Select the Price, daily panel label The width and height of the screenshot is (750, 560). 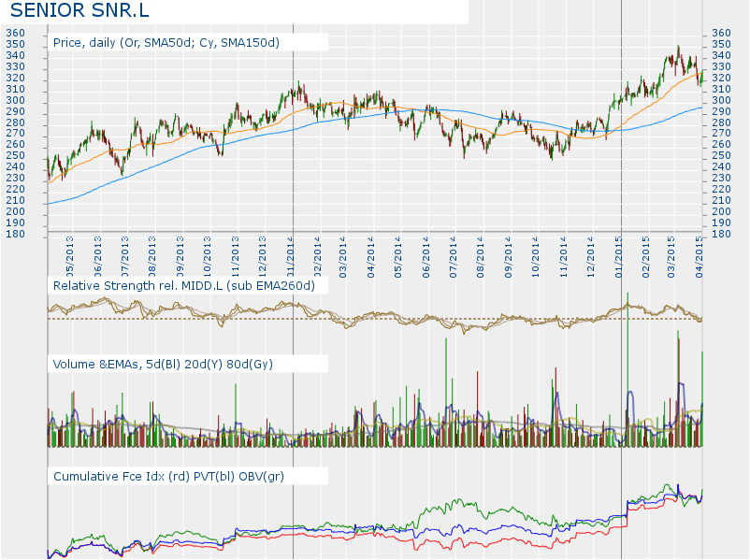coord(166,43)
